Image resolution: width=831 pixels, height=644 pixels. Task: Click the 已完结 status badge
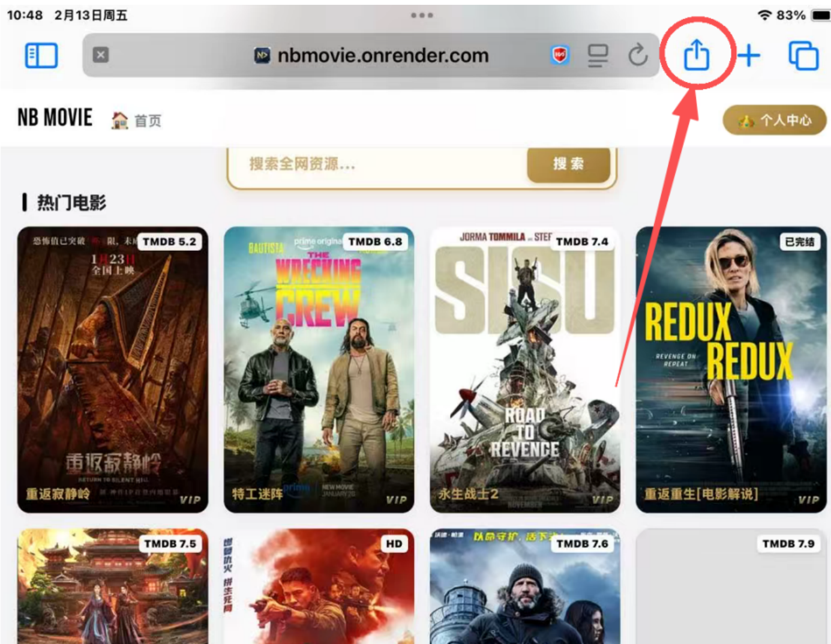[x=800, y=242]
